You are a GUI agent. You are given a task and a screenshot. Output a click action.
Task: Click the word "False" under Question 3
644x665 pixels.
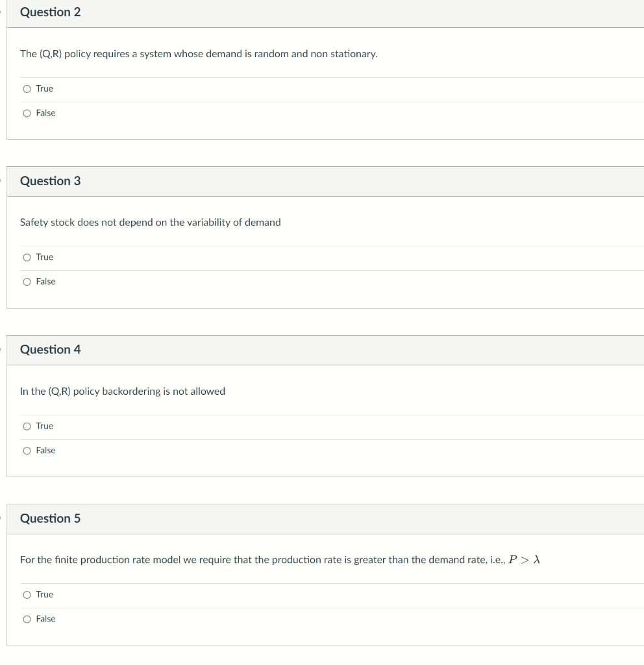click(45, 282)
